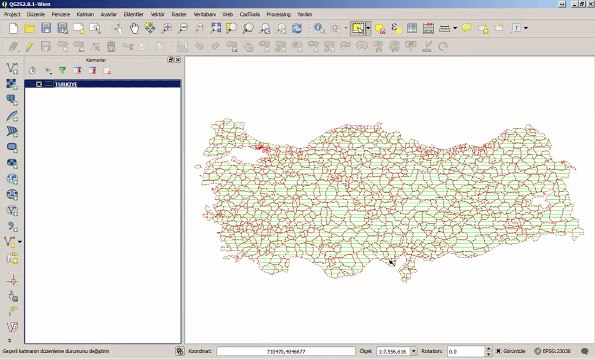The image size is (595, 360).
Task: Click the Add WMS Layer globe icon
Action: point(12,179)
